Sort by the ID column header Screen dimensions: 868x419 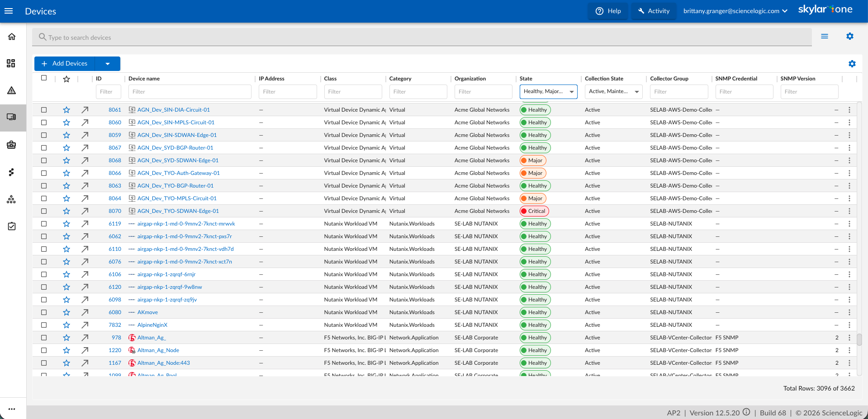point(99,79)
